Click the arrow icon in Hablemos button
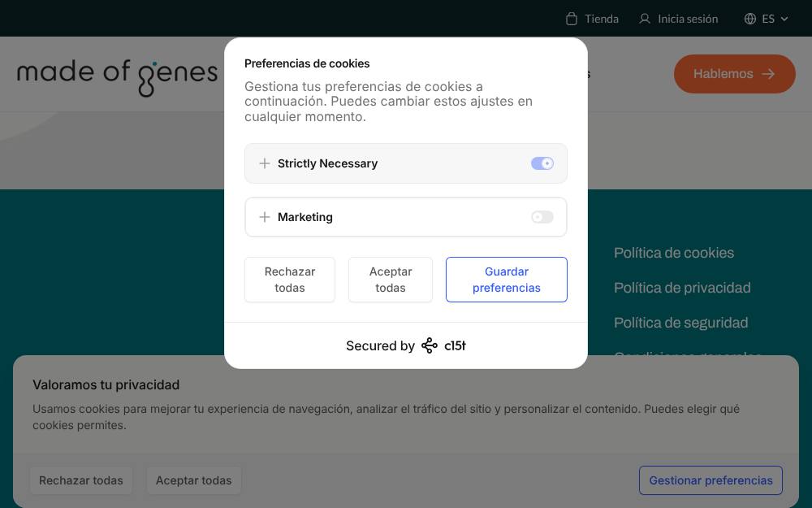The image size is (812, 508). (768, 74)
